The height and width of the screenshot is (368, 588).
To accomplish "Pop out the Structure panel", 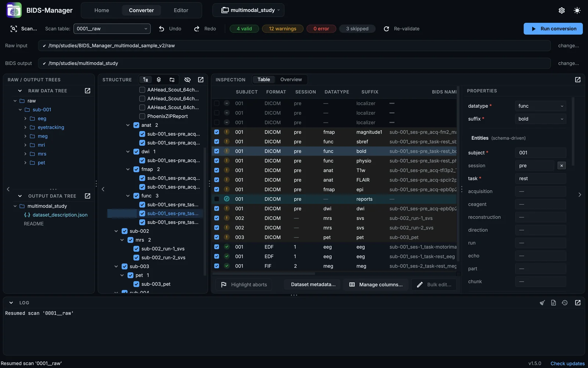I will point(201,79).
